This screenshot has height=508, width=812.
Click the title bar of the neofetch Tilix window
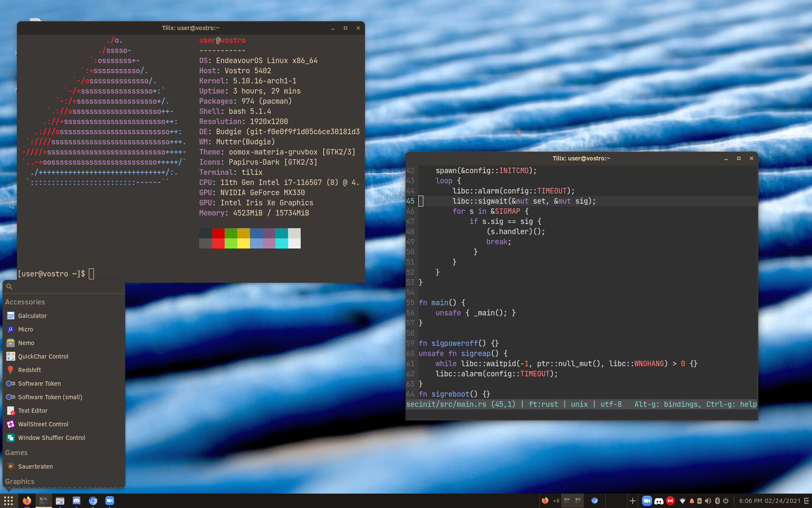[191, 28]
